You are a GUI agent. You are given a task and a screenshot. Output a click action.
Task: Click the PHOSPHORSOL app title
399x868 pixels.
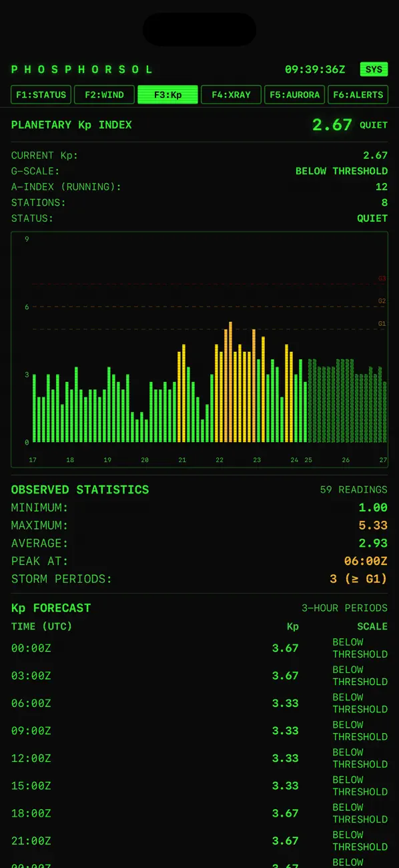pos(82,69)
